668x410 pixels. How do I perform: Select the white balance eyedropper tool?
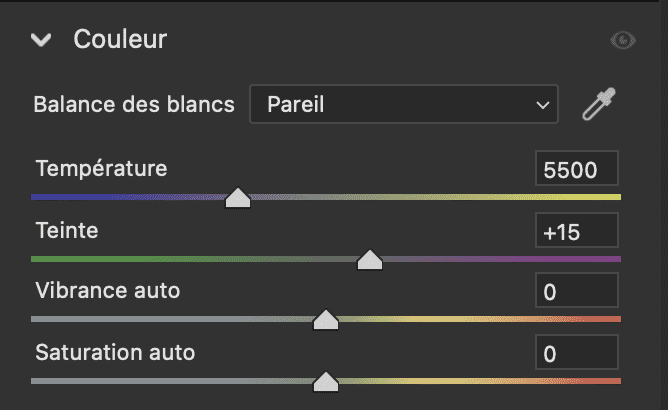599,104
